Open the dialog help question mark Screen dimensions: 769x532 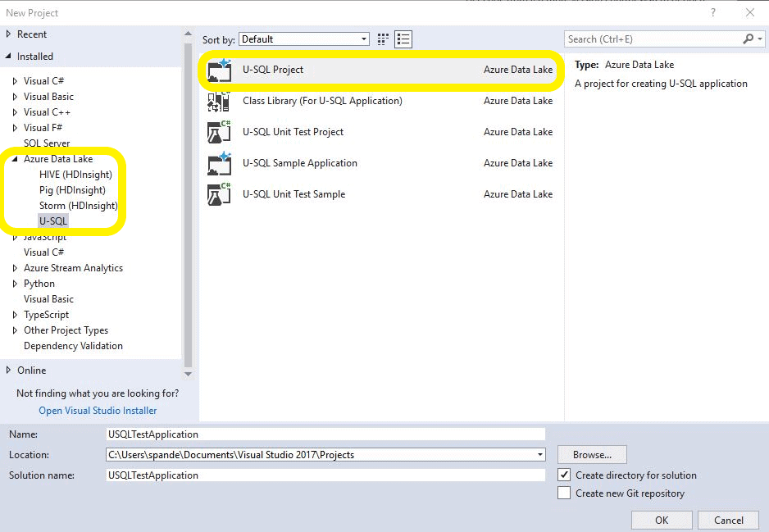coord(713,13)
